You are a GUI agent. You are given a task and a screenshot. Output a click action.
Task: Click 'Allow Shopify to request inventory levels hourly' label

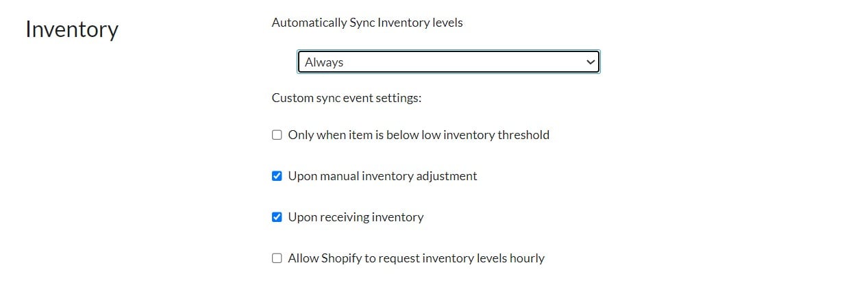416,258
